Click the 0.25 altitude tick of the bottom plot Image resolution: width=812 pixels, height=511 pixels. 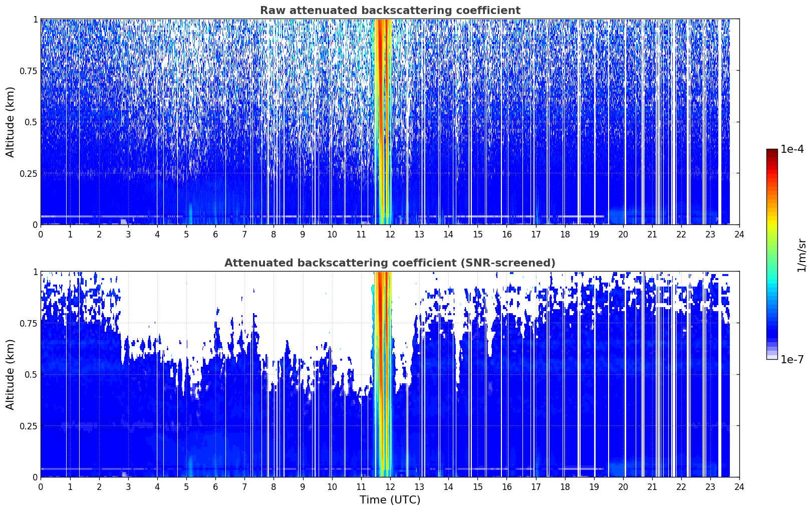click(29, 426)
